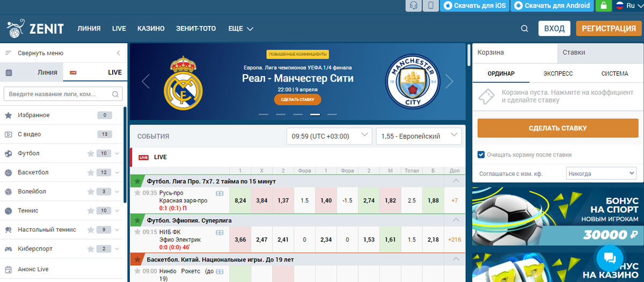
Task: Star the Китай Национальные игры league header
Action: pyautogui.click(x=137, y=259)
